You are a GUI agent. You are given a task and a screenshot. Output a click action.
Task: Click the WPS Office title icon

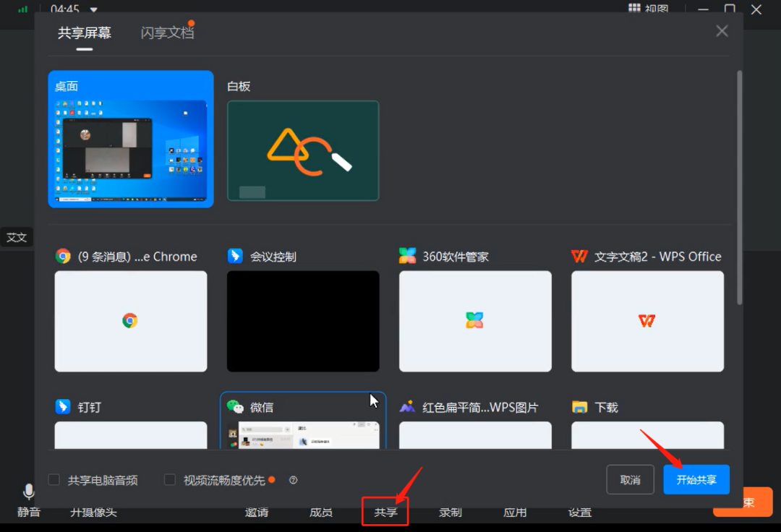pyautogui.click(x=579, y=257)
